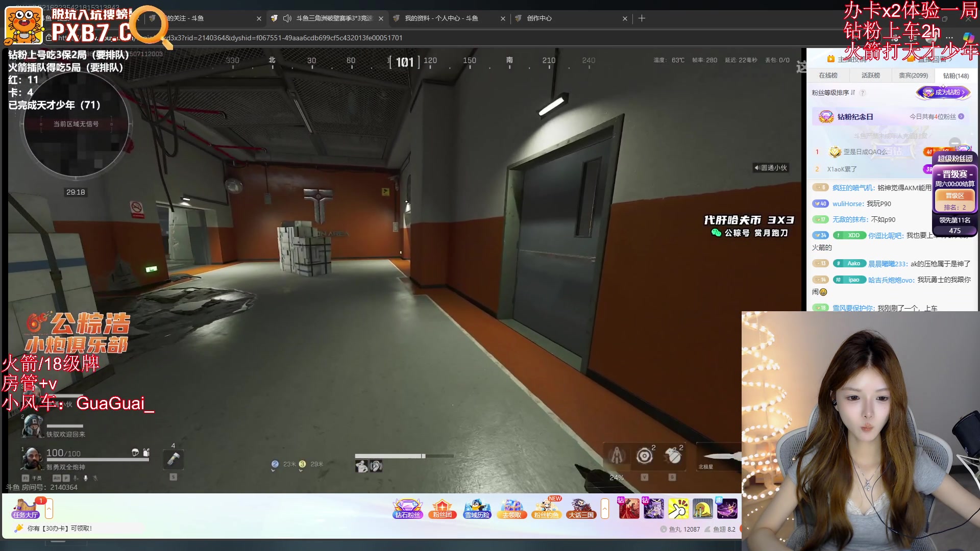The width and height of the screenshot is (980, 551).
Task: Click chat username 无敌的抹布
Action: tap(850, 220)
